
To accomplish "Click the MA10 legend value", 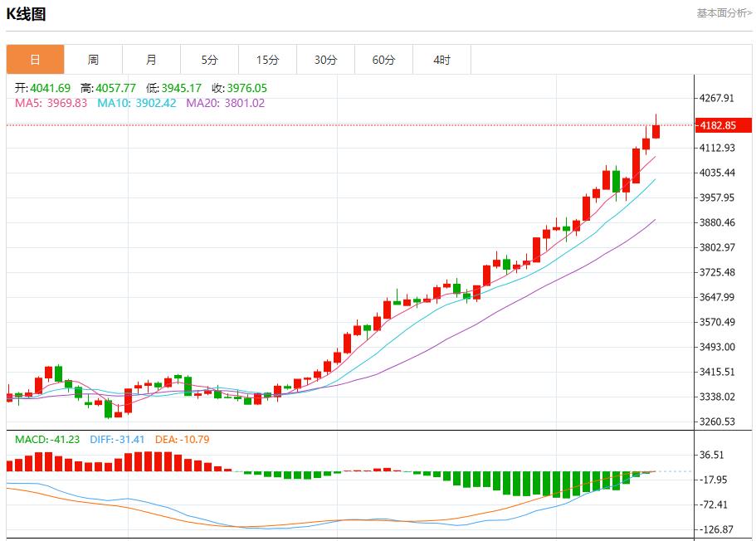I will point(156,103).
